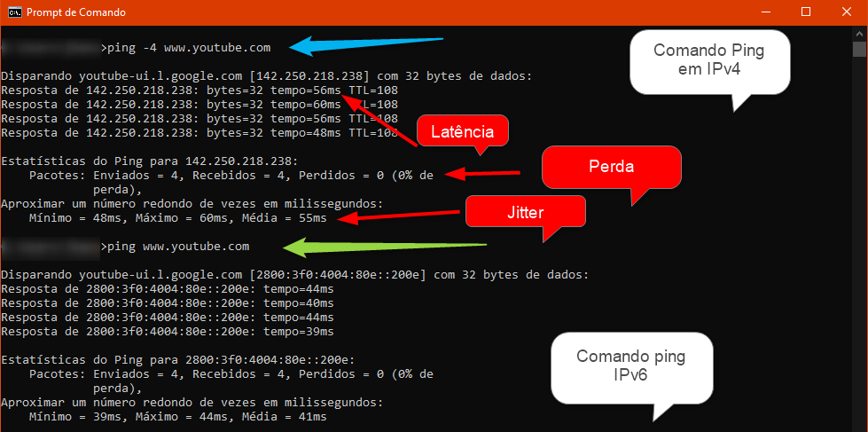
Task: Select the response line with tempo=39ms
Action: point(168,332)
